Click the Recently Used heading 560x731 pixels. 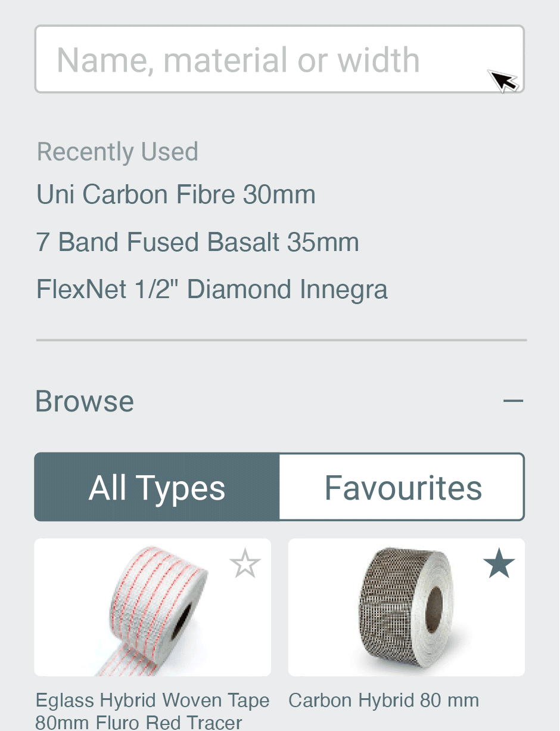tap(117, 152)
